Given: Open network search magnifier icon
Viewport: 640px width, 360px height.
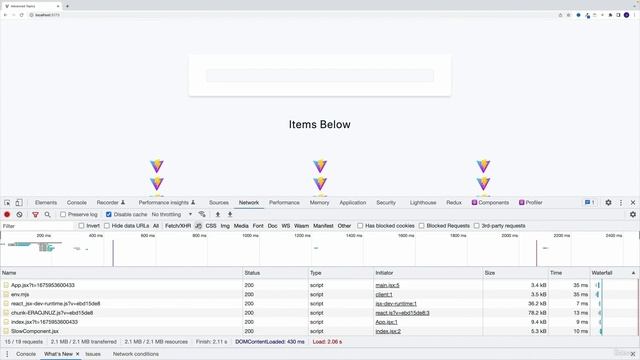Looking at the screenshot, I should pos(47,214).
